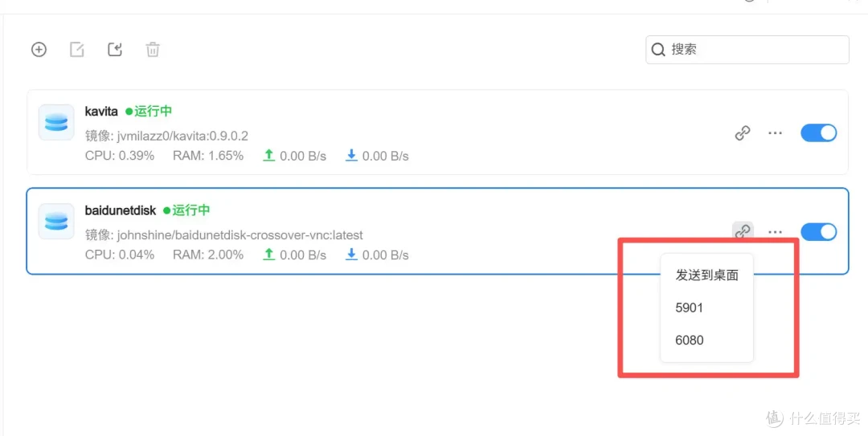Image resolution: width=868 pixels, height=436 pixels.
Task: Click the magnifier icon in search box
Action: pos(658,49)
